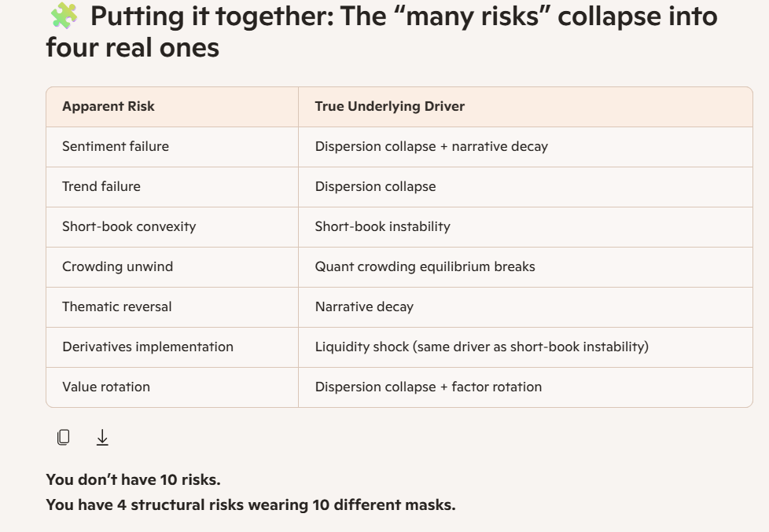Click the 'Derivatives implementation' cell
The image size is (769, 532).
coord(172,347)
